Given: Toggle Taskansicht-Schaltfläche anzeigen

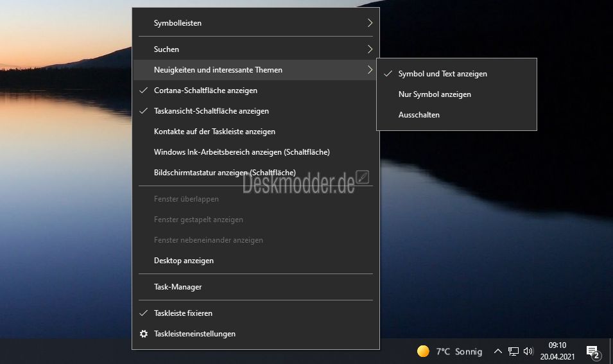Looking at the screenshot, I should [x=255, y=111].
